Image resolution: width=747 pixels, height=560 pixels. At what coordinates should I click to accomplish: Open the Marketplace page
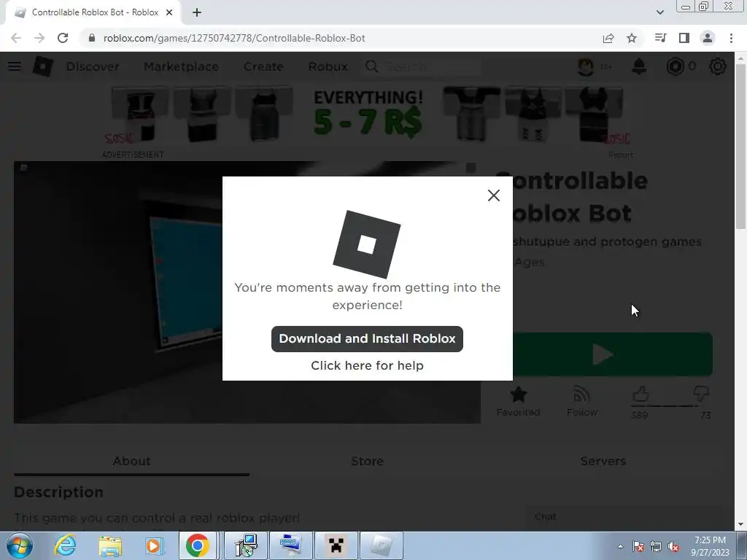coord(181,66)
